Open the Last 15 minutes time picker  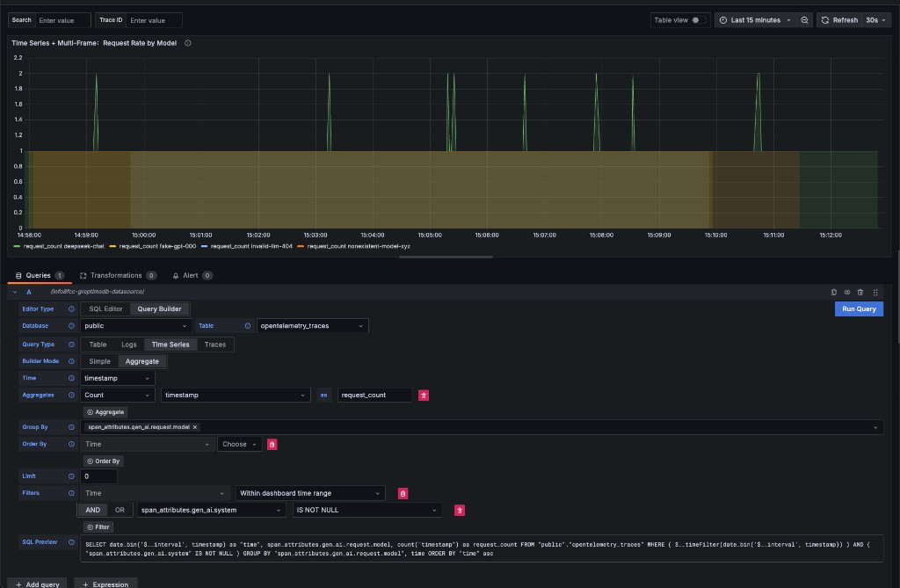(x=755, y=20)
